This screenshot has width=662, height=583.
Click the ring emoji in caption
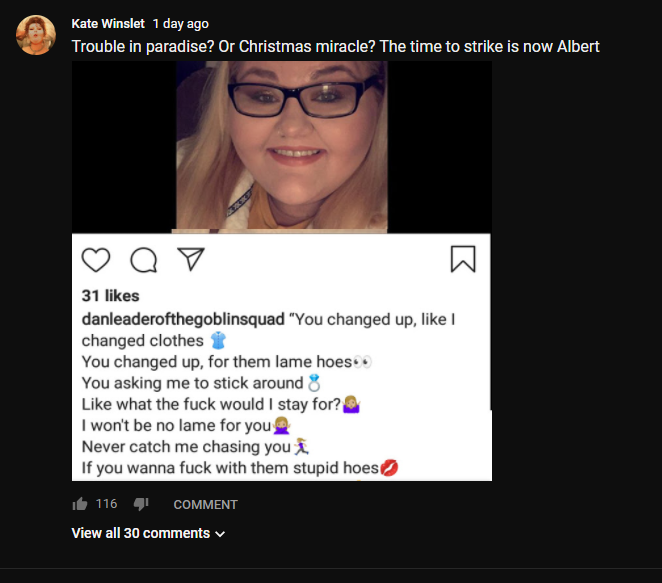(x=314, y=383)
